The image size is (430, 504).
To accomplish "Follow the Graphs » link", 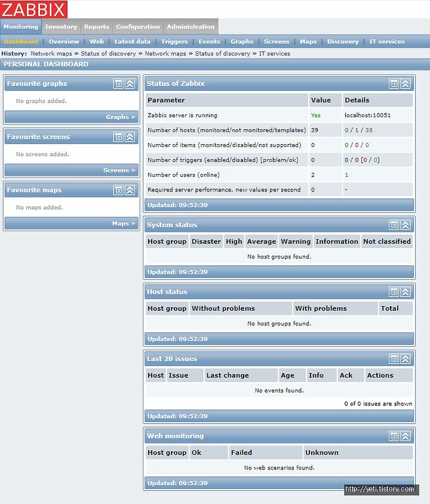I will [x=121, y=117].
